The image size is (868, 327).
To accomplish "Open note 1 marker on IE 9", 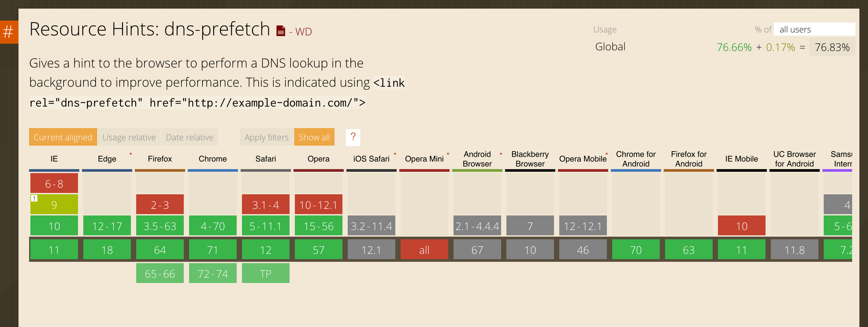I will (x=34, y=199).
